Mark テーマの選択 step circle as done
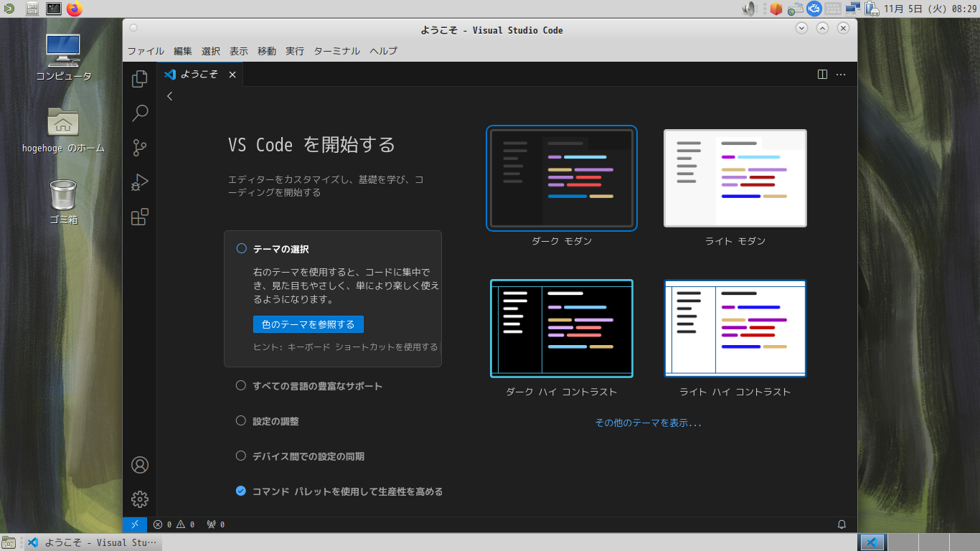Viewport: 980px width, 551px height. (241, 248)
